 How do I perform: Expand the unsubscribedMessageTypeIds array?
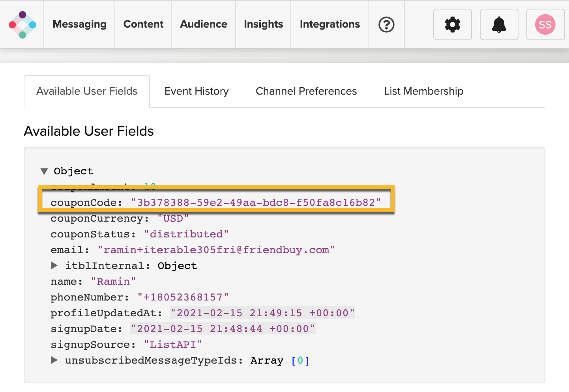click(54, 360)
